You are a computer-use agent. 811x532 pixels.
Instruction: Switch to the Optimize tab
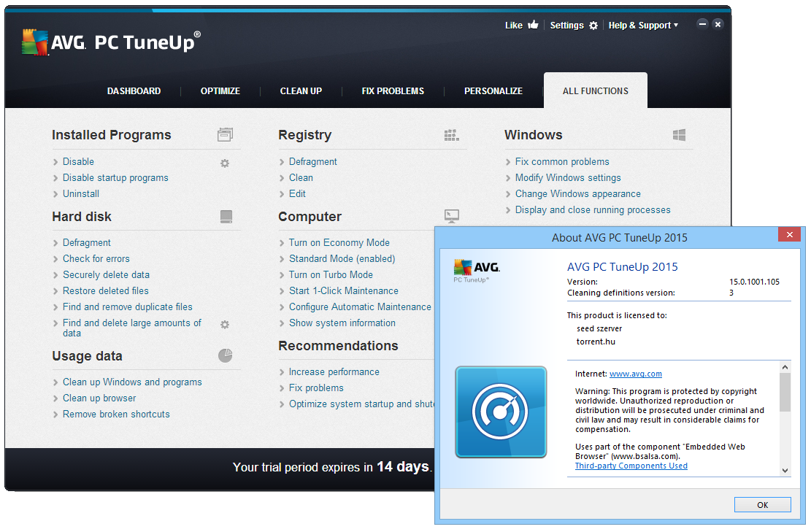point(220,91)
